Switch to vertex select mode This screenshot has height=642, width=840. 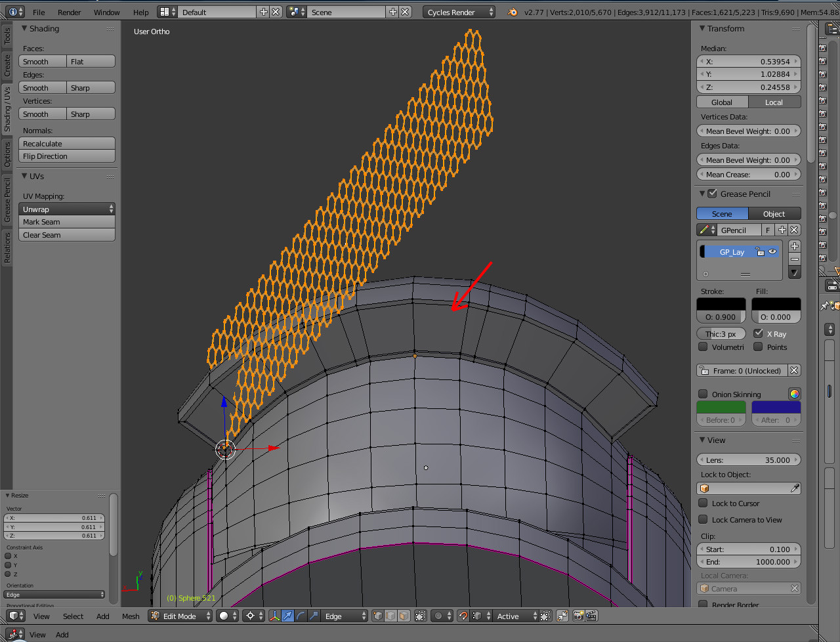pos(379,616)
